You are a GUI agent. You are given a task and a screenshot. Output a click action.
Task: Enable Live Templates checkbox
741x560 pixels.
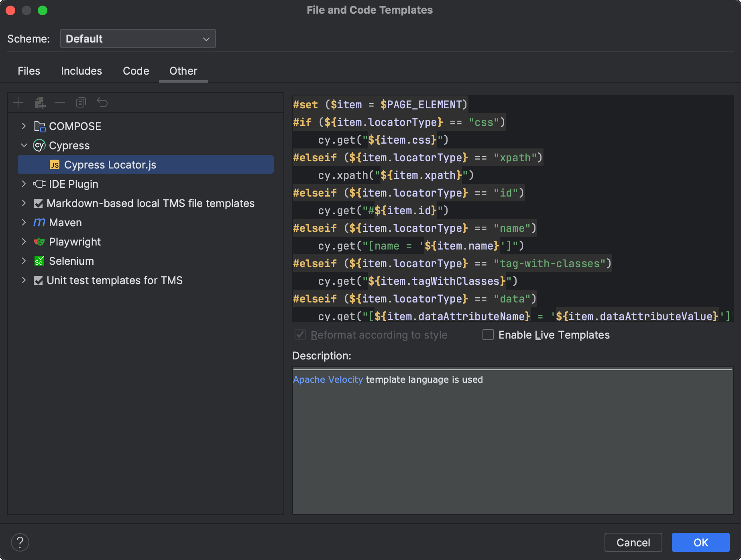coord(488,335)
